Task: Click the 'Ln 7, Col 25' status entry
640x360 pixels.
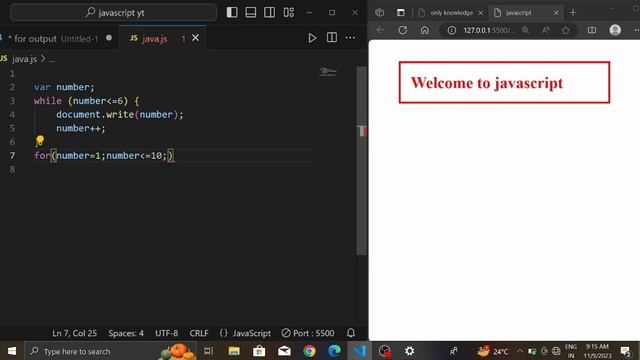Action: coord(74,333)
